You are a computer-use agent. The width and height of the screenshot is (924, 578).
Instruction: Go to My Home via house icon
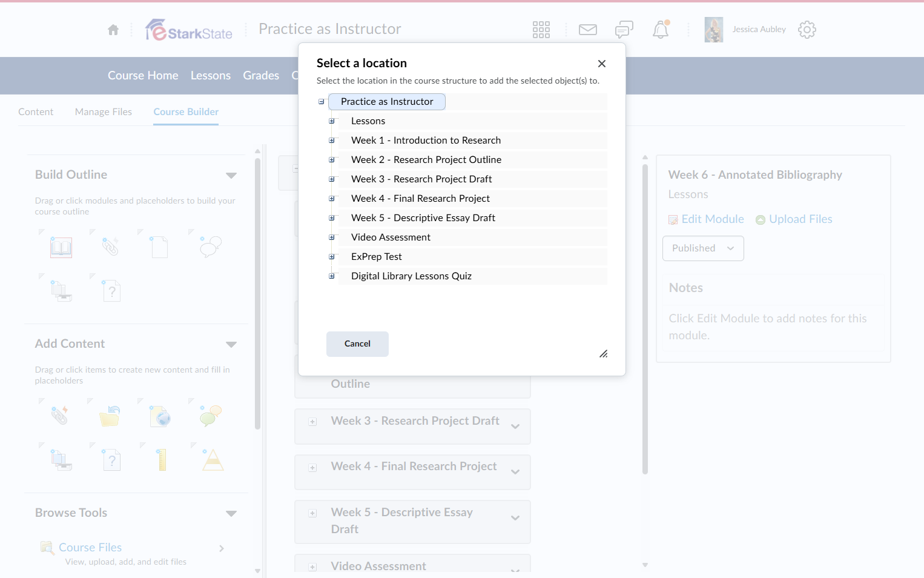(113, 30)
